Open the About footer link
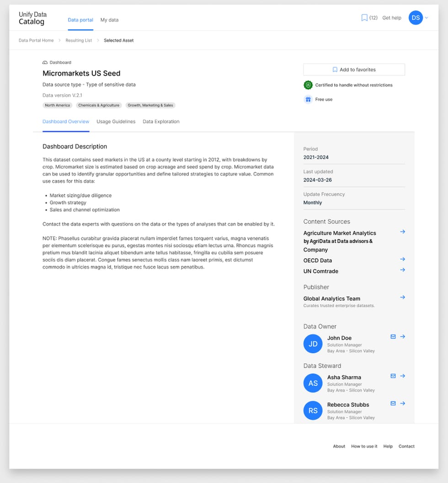448x483 pixels. point(339,446)
